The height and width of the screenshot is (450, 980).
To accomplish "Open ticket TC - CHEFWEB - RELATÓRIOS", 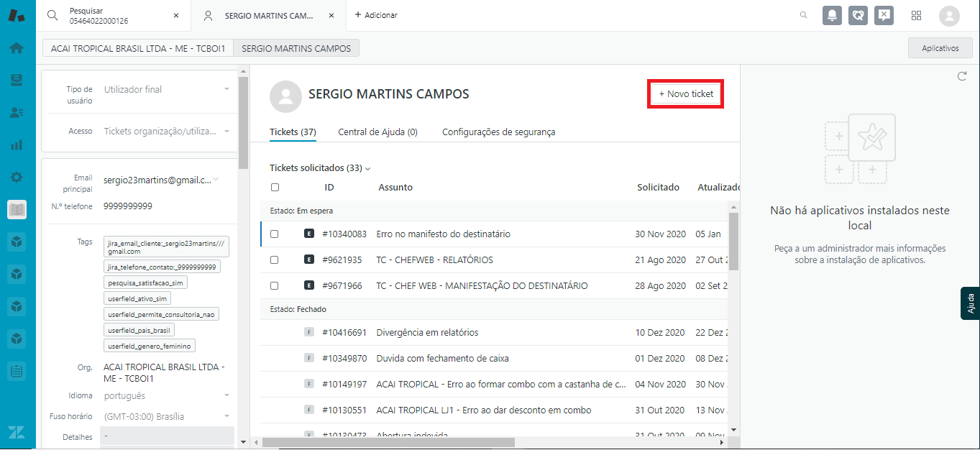I will [434, 260].
